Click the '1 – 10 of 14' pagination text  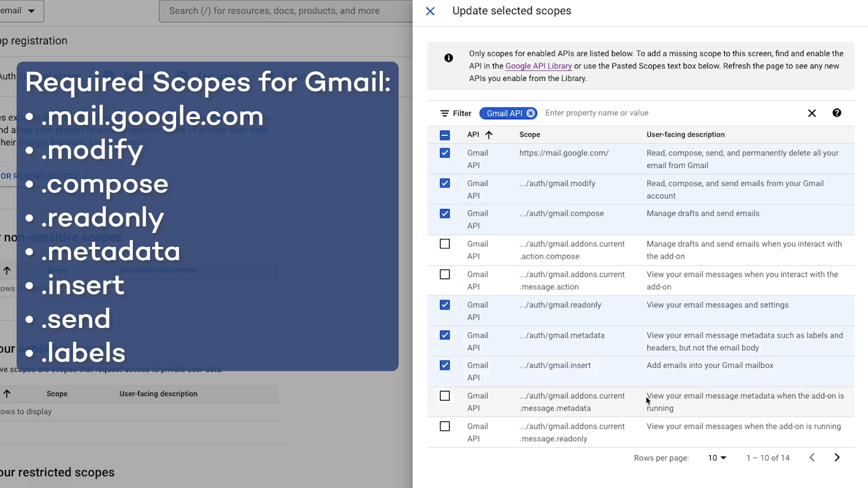pyautogui.click(x=768, y=458)
